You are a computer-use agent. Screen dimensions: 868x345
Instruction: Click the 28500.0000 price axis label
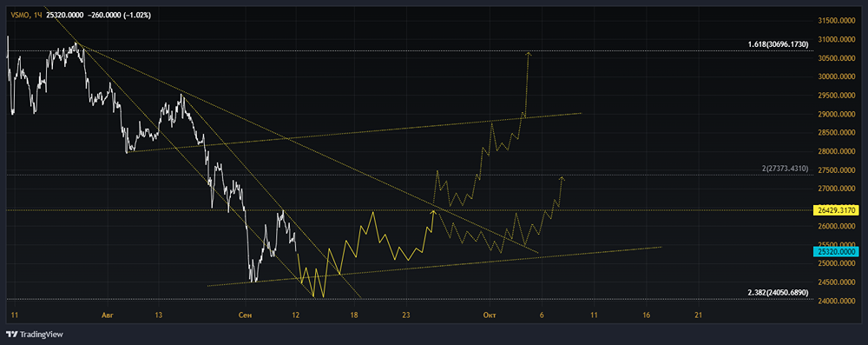[837, 133]
